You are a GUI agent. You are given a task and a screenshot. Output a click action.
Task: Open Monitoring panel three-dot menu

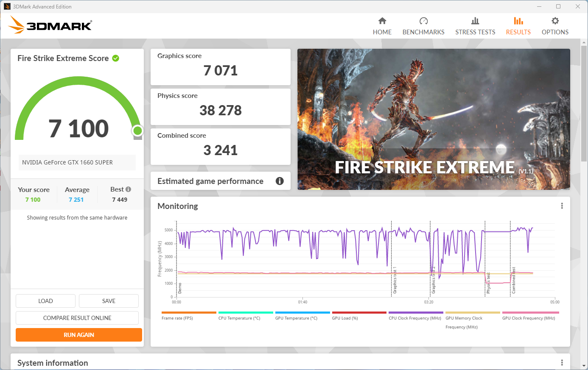[562, 206]
